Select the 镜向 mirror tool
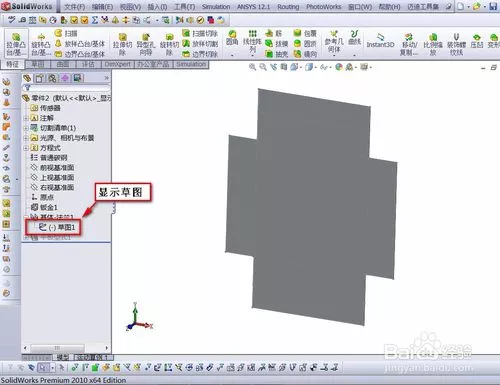Image resolution: width=500 pixels, height=385 pixels. (x=305, y=54)
